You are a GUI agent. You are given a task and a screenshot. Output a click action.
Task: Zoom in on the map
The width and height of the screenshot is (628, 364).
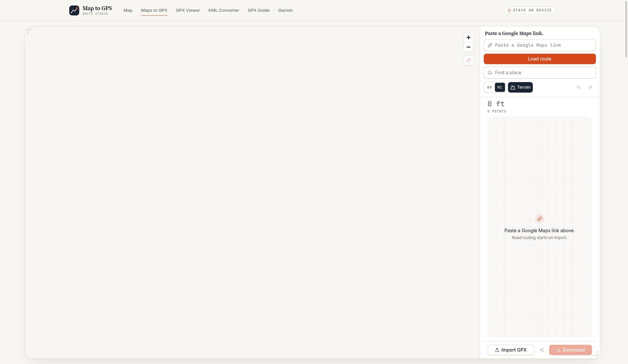tap(468, 38)
